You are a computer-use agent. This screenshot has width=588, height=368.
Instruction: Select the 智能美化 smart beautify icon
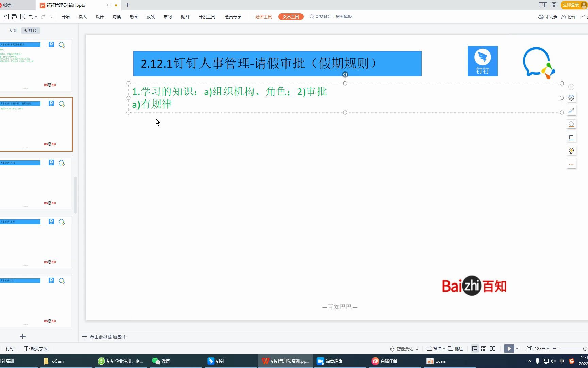coord(392,348)
